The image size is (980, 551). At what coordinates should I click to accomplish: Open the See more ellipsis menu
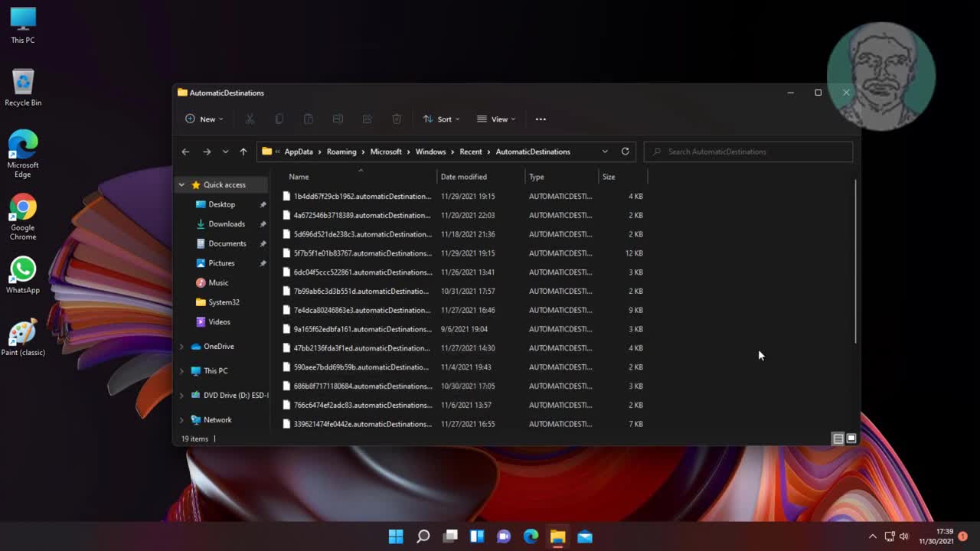tap(541, 119)
